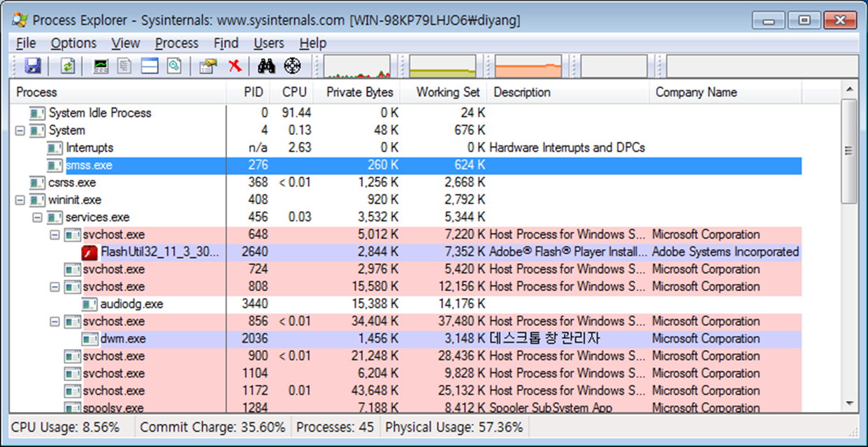Collapse svchost.exe PID 808 node
This screenshot has height=447, width=868.
click(55, 287)
